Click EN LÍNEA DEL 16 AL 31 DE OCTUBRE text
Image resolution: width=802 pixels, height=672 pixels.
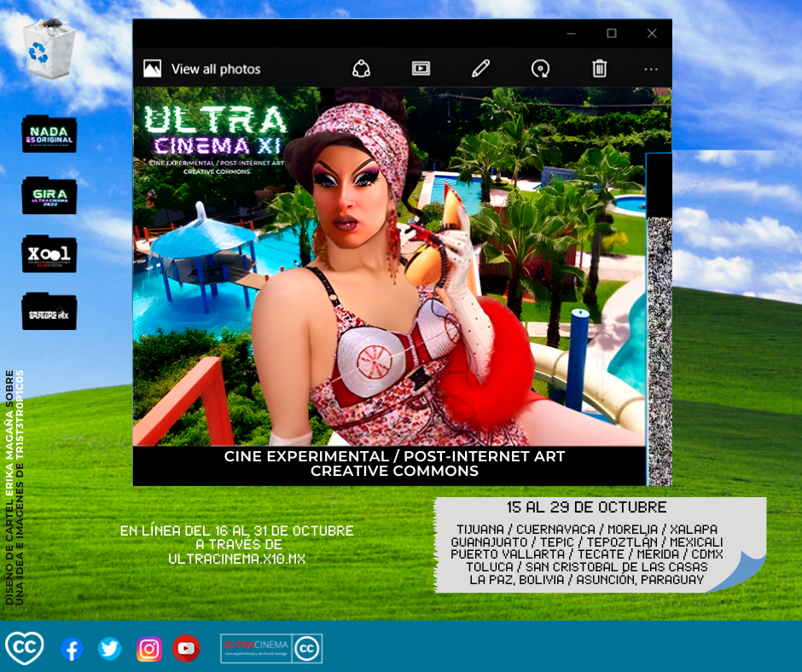click(237, 530)
